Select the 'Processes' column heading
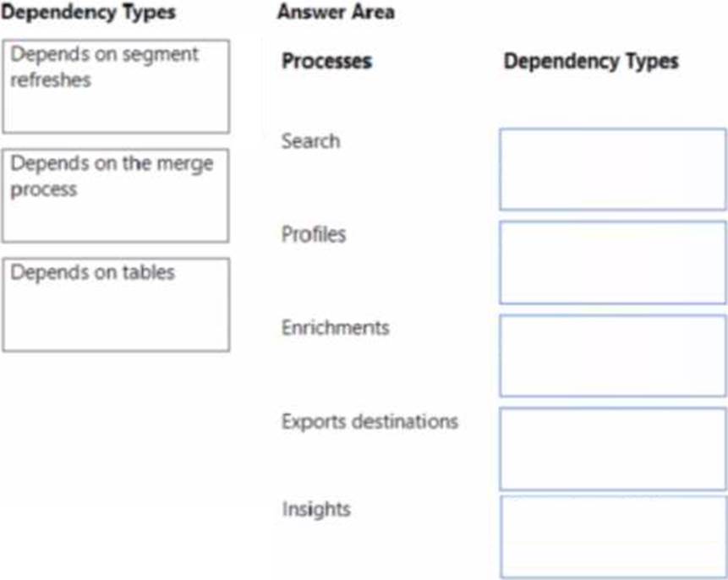 pyautogui.click(x=327, y=61)
